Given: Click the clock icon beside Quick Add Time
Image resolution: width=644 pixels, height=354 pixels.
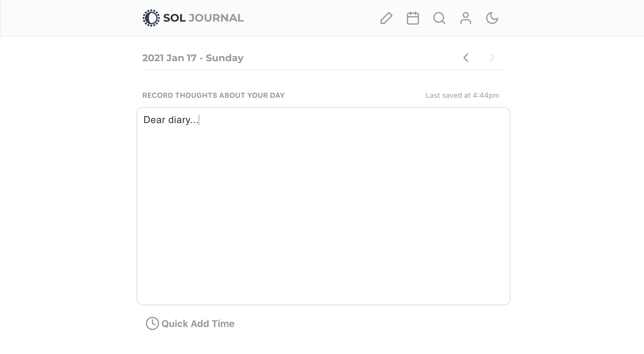Looking at the screenshot, I should [152, 323].
